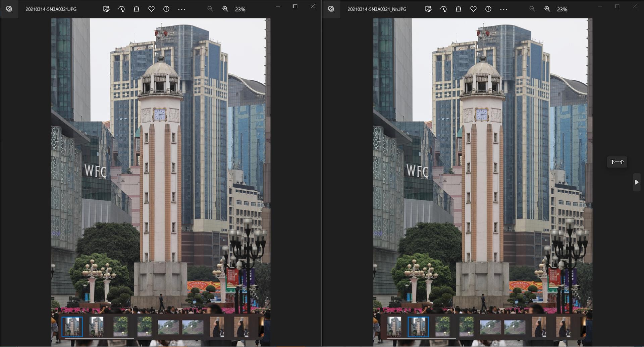Click Edit image icon in left Photos window
This screenshot has height=347, width=644.
coord(106,9)
